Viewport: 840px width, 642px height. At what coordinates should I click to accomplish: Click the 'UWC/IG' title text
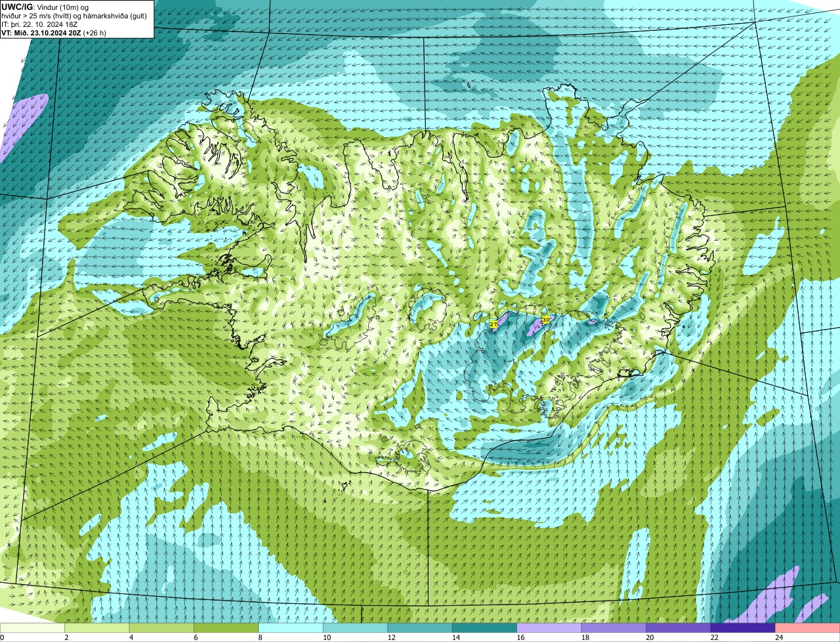tap(18, 7)
